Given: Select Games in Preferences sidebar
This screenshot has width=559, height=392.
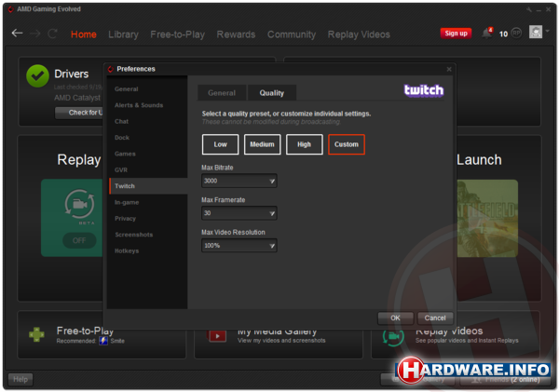Looking at the screenshot, I should pyautogui.click(x=148, y=154).
